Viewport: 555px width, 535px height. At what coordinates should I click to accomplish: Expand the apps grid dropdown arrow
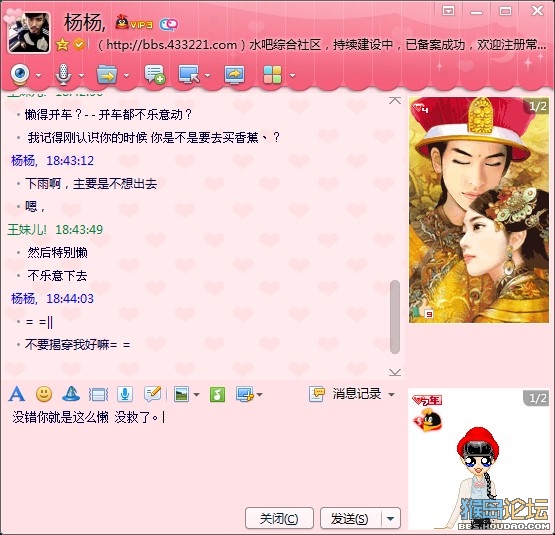click(x=292, y=75)
